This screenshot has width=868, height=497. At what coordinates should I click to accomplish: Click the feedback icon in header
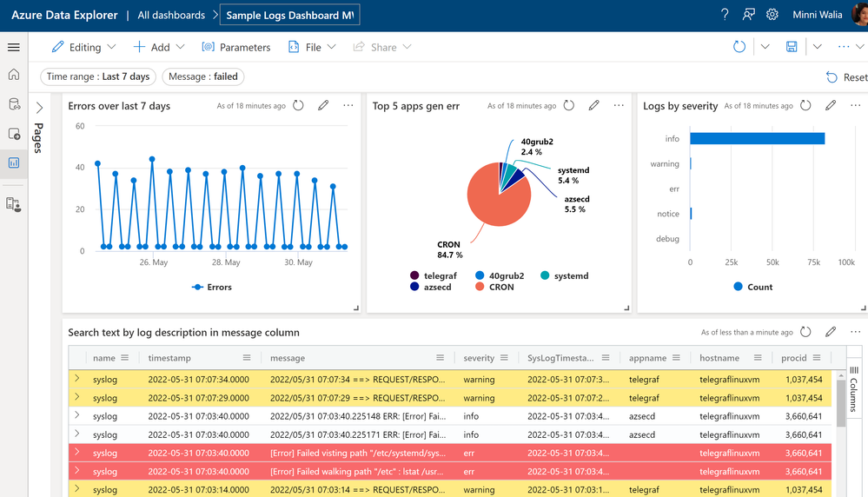click(749, 15)
